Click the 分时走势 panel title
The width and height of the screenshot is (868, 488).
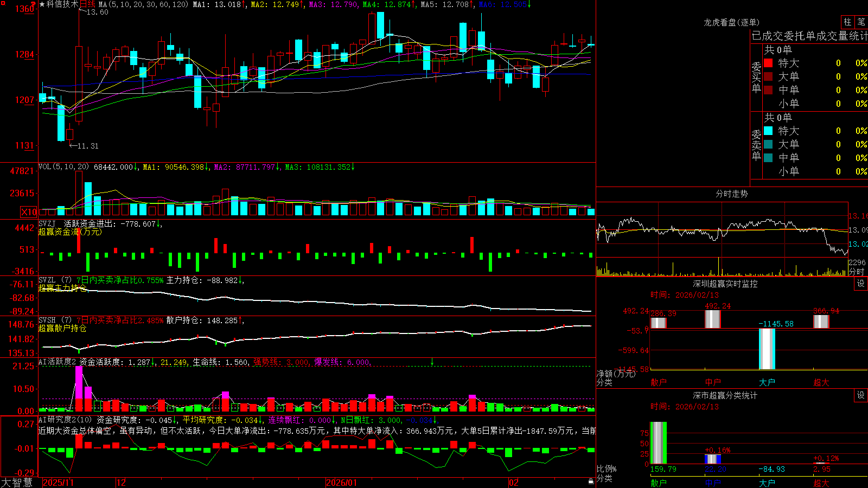(x=731, y=194)
